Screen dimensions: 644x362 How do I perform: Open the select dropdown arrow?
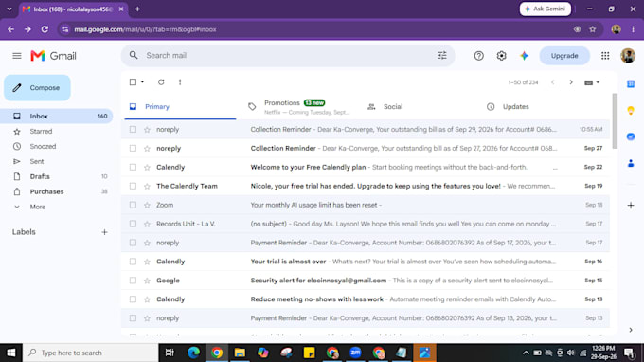pos(142,82)
